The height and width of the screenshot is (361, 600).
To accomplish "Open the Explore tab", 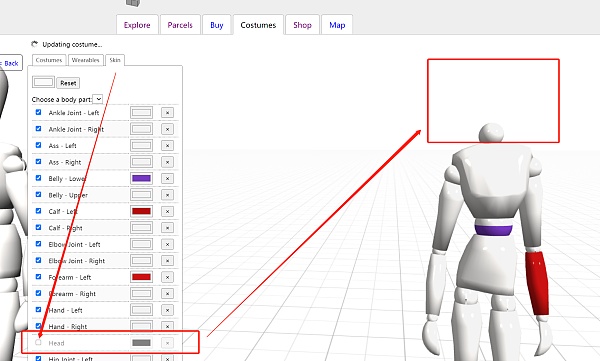I will 137,25.
